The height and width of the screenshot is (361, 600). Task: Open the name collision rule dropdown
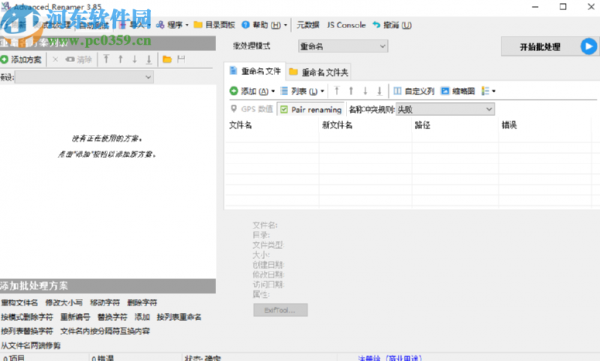click(445, 109)
